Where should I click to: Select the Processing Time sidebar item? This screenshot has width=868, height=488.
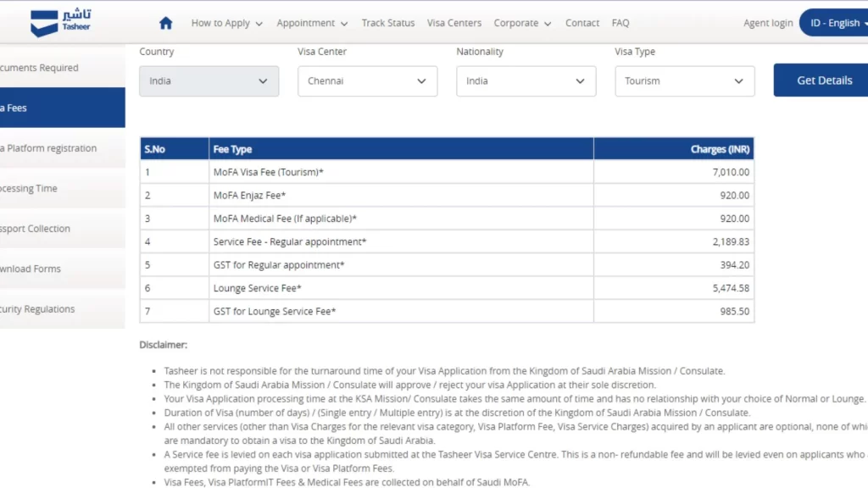tap(31, 188)
